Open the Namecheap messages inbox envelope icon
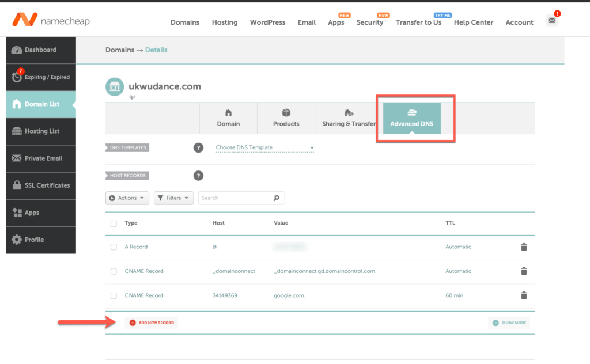Image resolution: width=590 pixels, height=364 pixels. pyautogui.click(x=551, y=19)
